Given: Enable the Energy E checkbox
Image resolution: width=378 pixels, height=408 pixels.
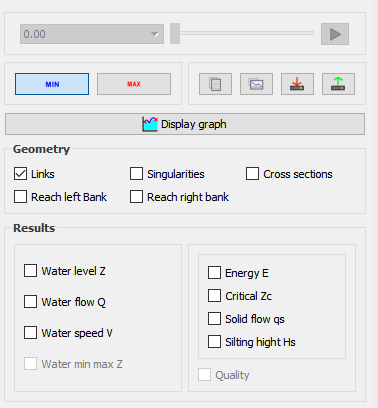Looking at the screenshot, I should (214, 273).
